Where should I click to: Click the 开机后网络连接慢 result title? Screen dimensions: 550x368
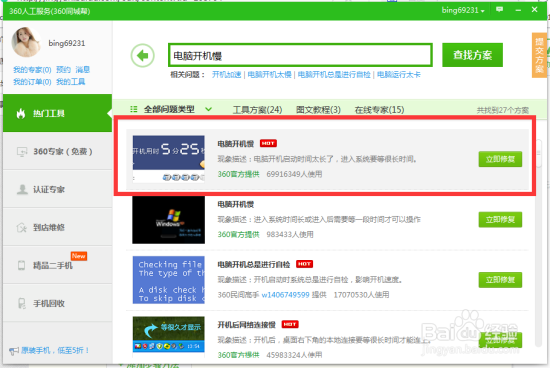247,325
